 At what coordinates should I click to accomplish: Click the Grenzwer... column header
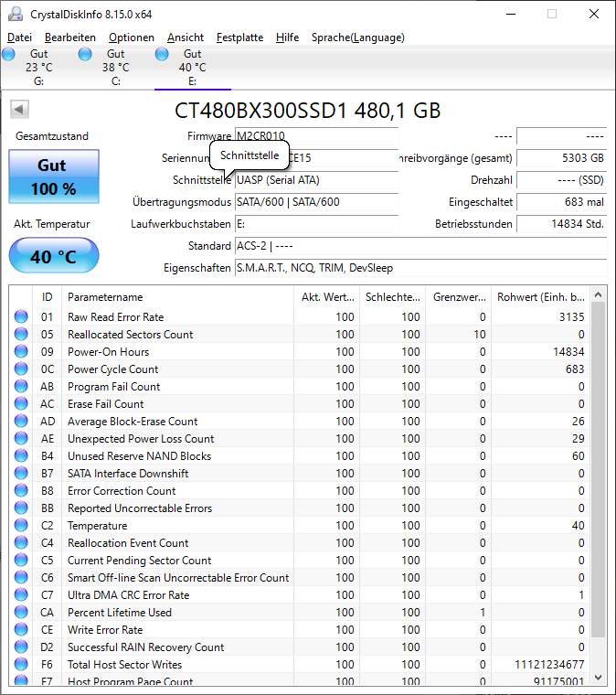tap(459, 297)
